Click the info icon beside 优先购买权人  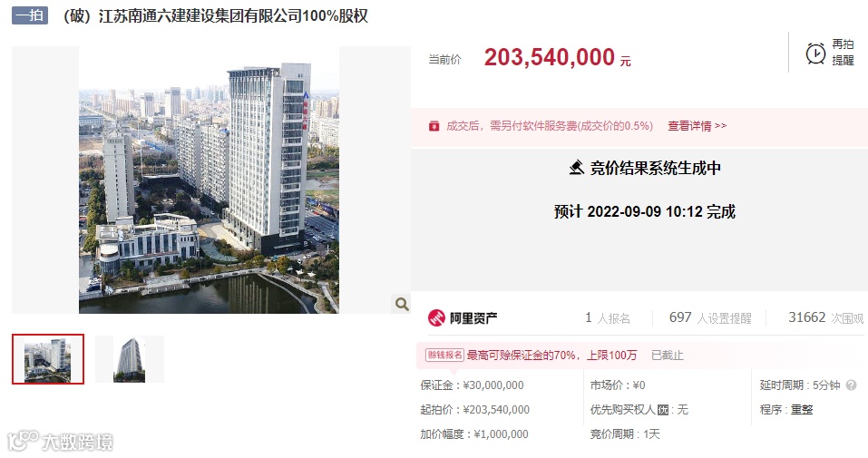663,410
